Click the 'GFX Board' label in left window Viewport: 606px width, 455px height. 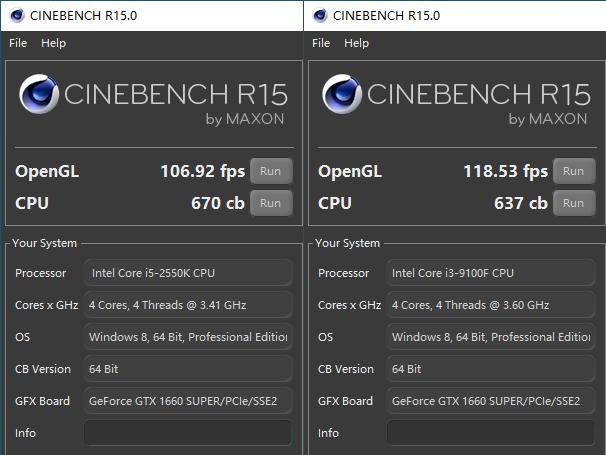click(43, 401)
